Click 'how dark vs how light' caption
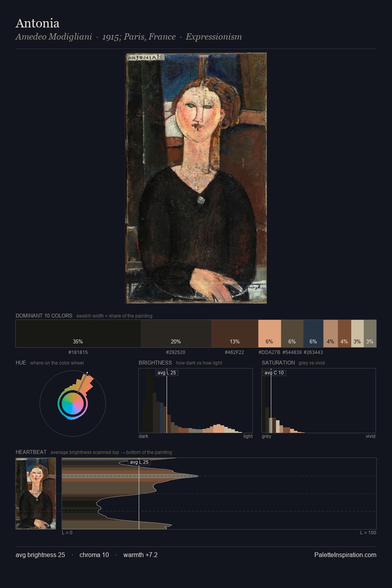This screenshot has width=392, height=588. tap(199, 363)
